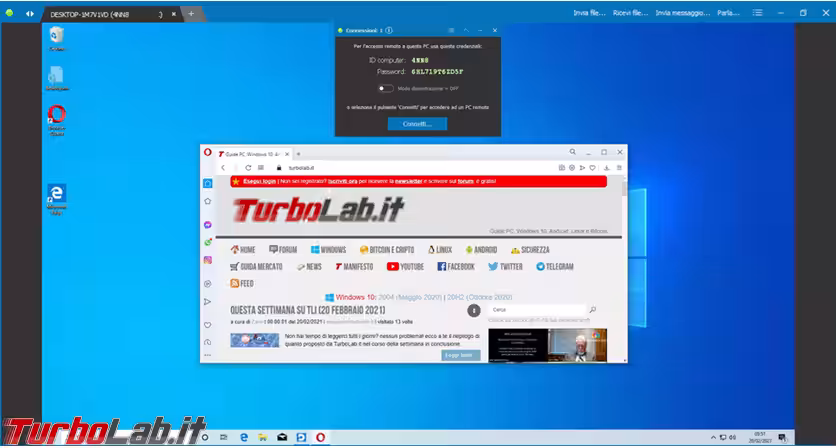Screen dimensions: 838x448
Task: Open Opera speed dial grid button
Action: 261,167
